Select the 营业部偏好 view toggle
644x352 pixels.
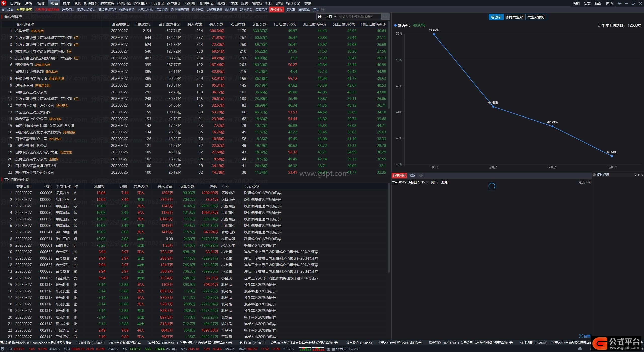pos(536,17)
